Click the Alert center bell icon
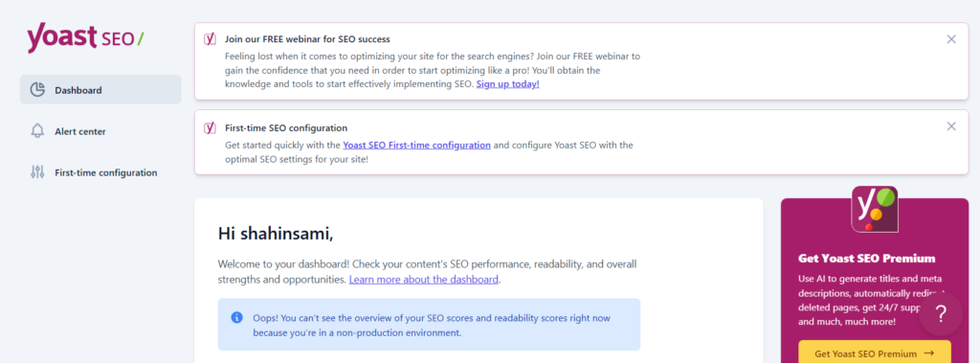 [37, 131]
